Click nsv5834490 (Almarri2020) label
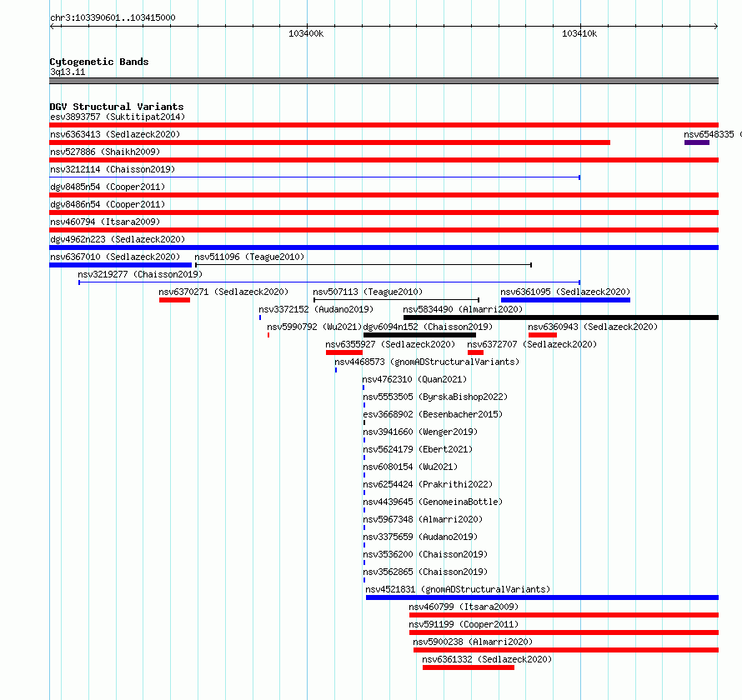The width and height of the screenshot is (742, 700). (463, 309)
